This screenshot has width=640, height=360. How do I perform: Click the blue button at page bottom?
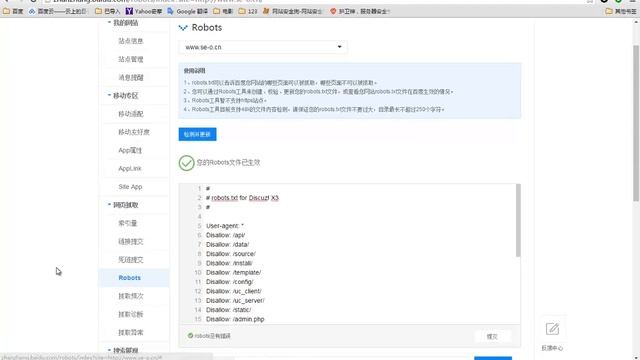coord(493,358)
